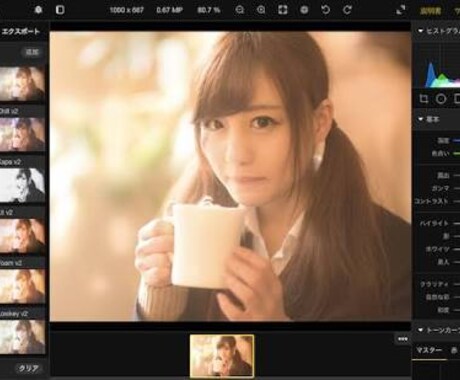This screenshot has height=380, width=460.
Task: Switch to the yellow 説明書 tab
Action: click(430, 11)
